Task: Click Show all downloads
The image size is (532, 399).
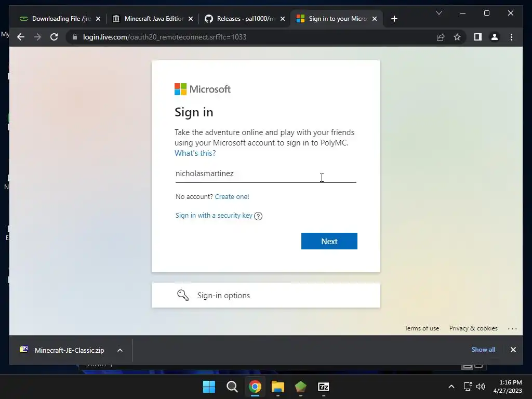Action: (x=483, y=350)
